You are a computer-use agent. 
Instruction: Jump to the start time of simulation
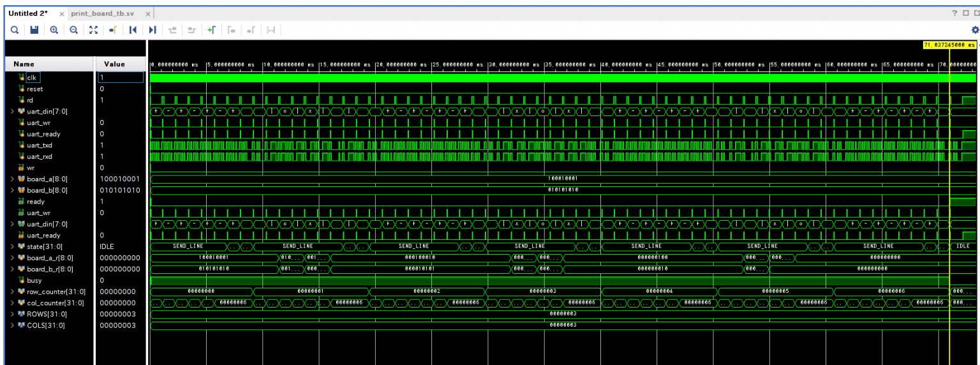point(133,29)
